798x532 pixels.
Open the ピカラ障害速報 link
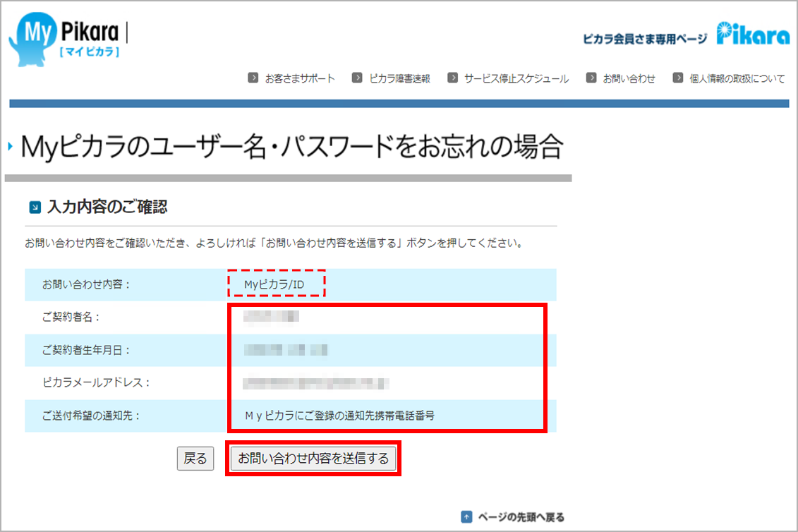pyautogui.click(x=399, y=78)
